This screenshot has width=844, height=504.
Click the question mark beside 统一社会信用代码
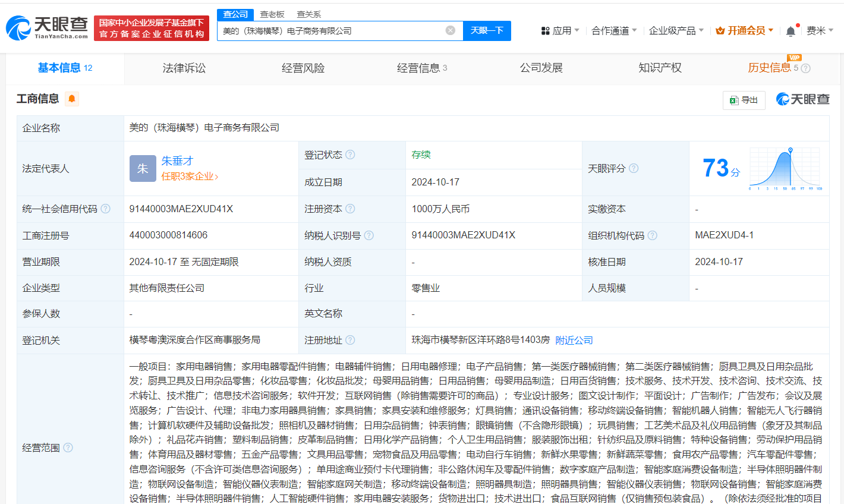click(x=105, y=209)
